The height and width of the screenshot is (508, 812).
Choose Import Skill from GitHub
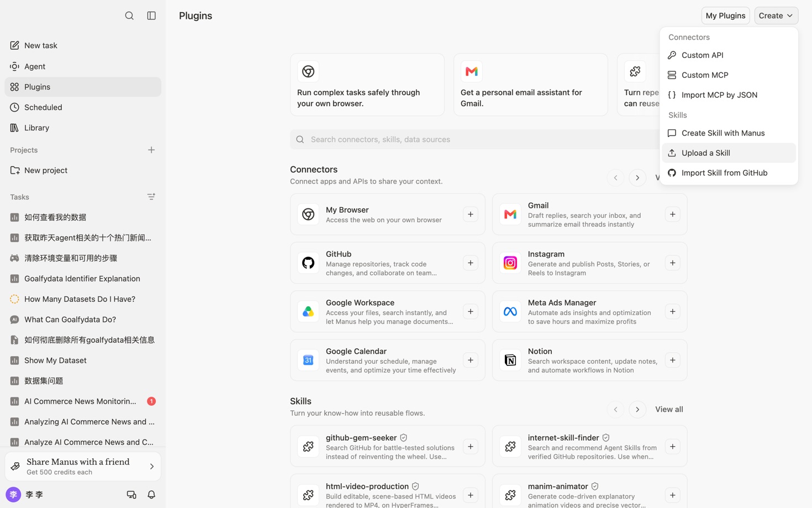coord(729,173)
